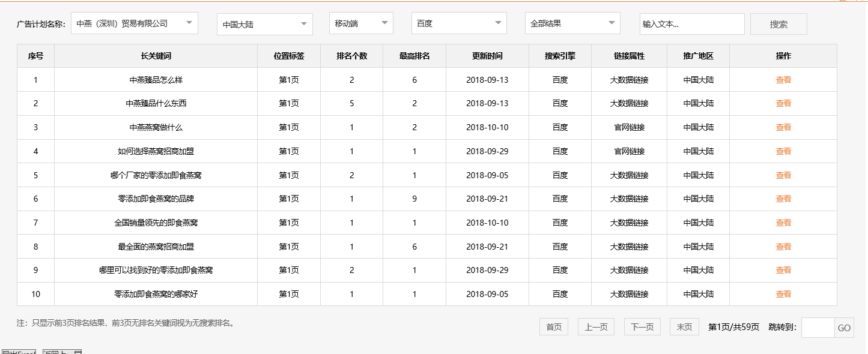This screenshot has height=354, width=868.
Task: Expand the 百度 search engine dropdown
Action: coord(458,23)
